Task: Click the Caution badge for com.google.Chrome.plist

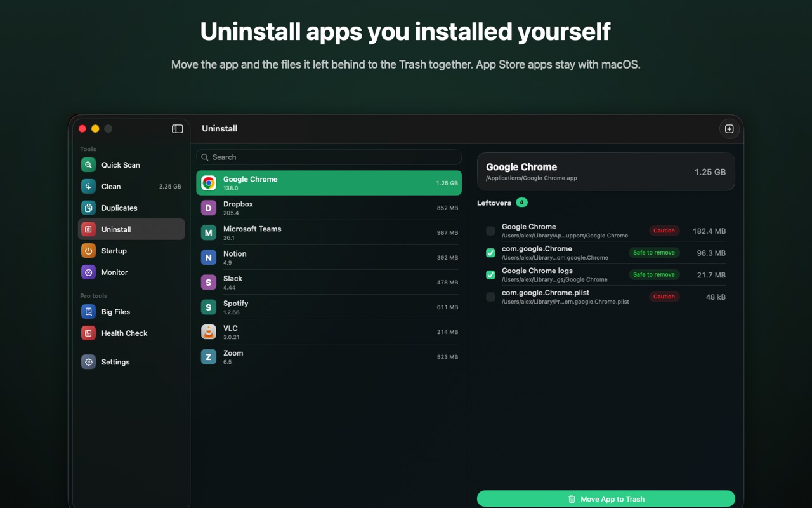Action: point(664,297)
